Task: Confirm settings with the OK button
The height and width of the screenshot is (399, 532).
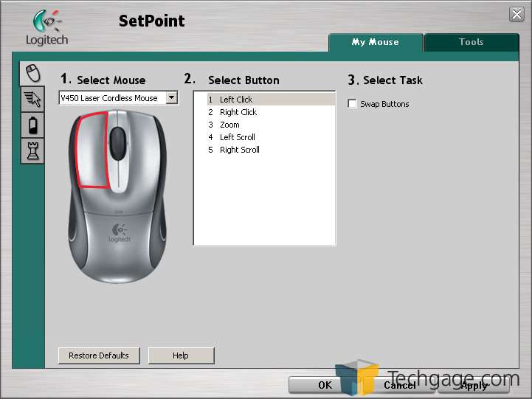Action: pyautogui.click(x=325, y=385)
